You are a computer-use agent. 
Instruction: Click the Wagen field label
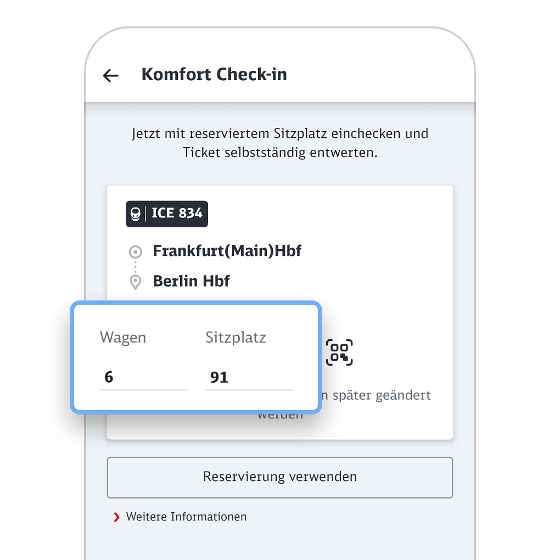123,338
